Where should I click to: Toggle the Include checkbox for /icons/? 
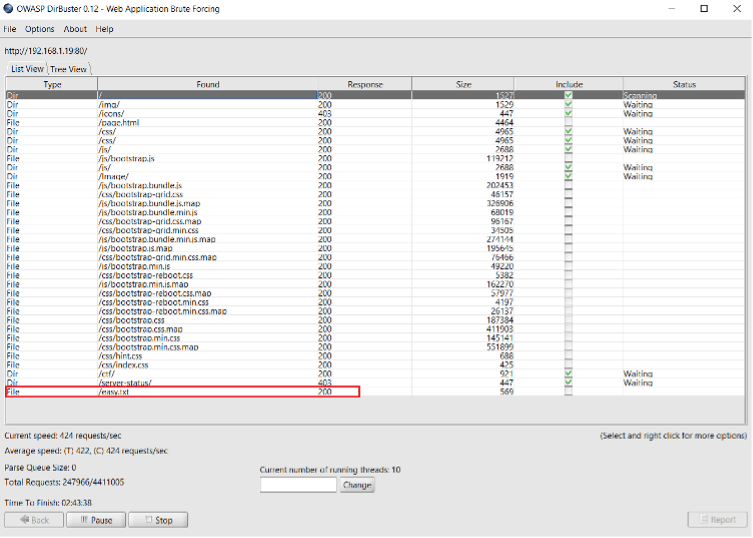[568, 113]
